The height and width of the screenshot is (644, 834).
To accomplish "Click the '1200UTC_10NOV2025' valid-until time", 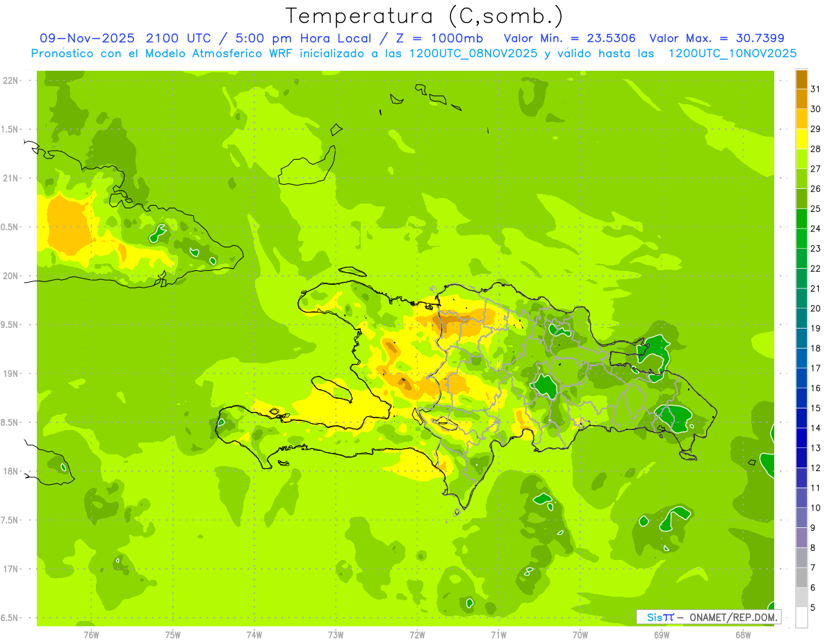I will point(733,53).
